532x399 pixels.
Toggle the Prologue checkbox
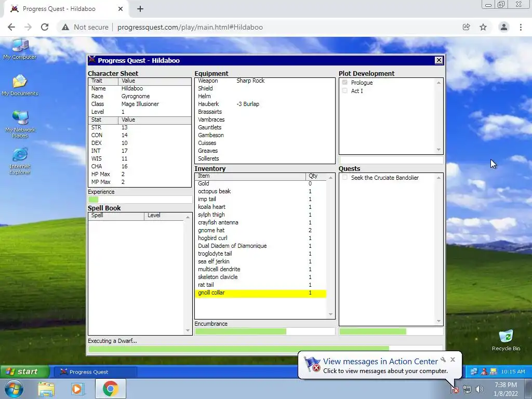[345, 83]
